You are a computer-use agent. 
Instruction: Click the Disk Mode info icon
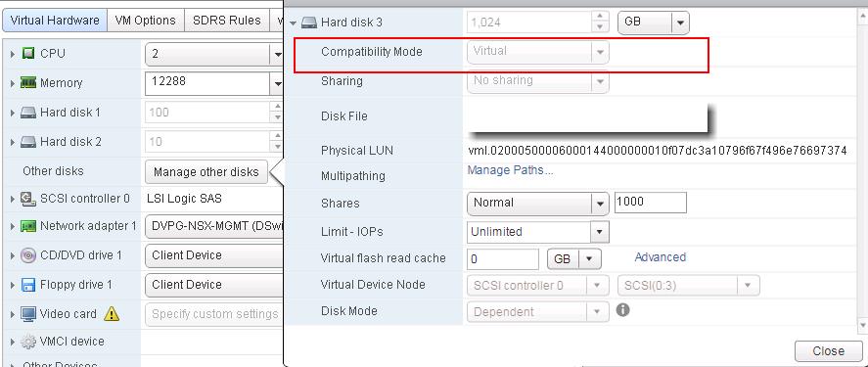pyautogui.click(x=622, y=310)
